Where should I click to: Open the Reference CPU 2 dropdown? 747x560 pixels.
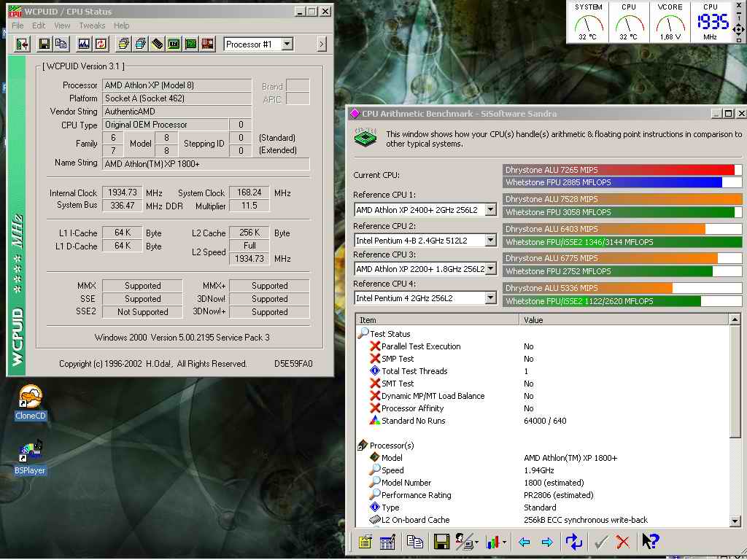(490, 241)
